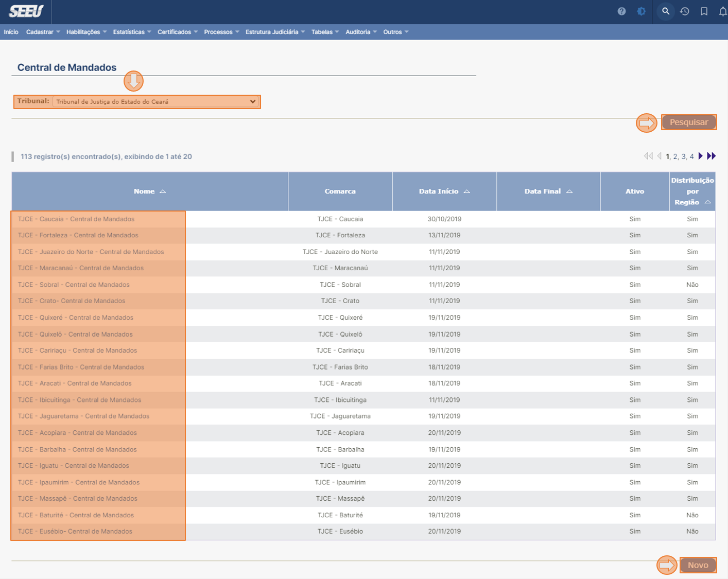Open the search magnifier icon

click(x=666, y=11)
